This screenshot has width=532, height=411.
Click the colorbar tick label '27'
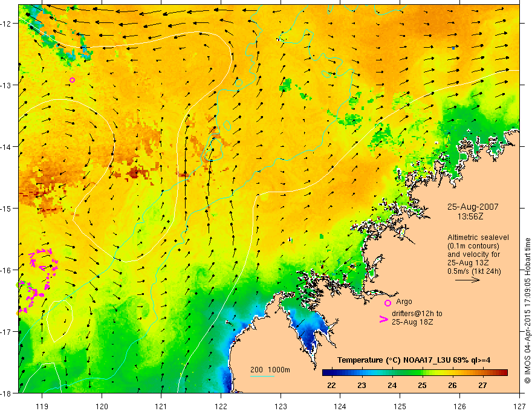[482, 385]
